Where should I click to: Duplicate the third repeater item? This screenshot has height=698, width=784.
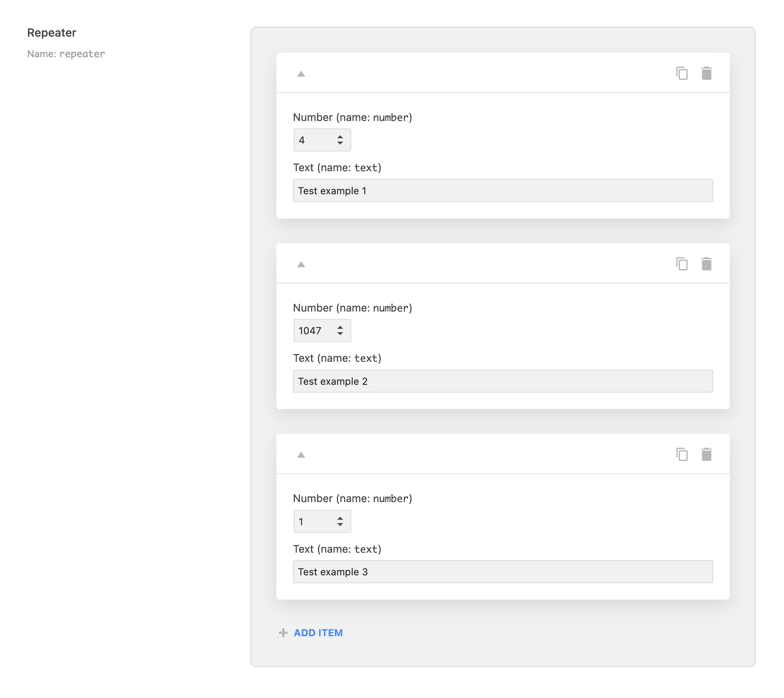(682, 454)
